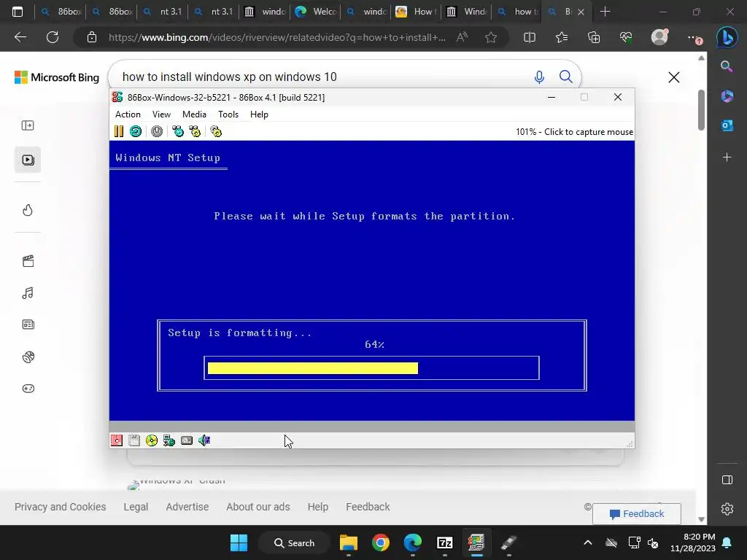This screenshot has width=747, height=560.
Task: Open the Help menu in 86Box
Action: [x=259, y=114]
